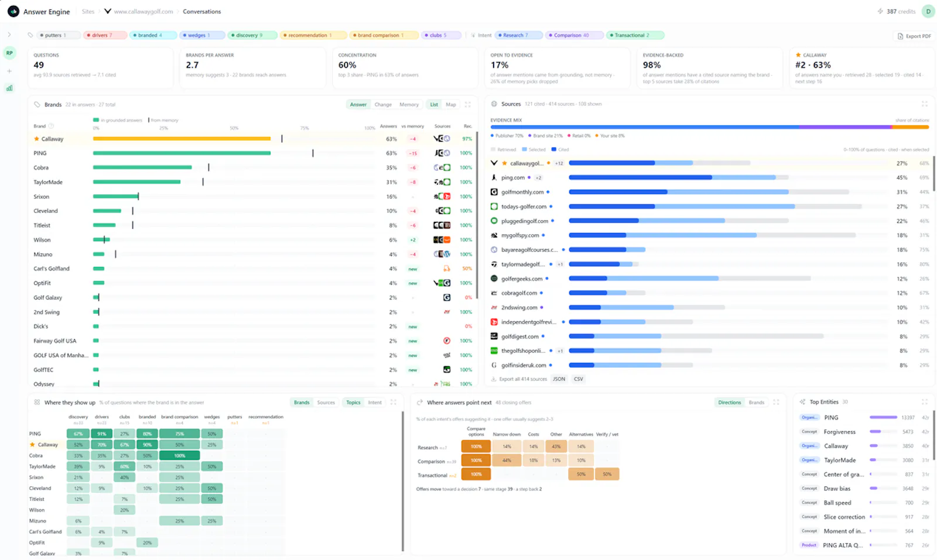Viewport: 937px width, 560px height.
Task: Click the info icon next to Brand header
Action: [51, 126]
